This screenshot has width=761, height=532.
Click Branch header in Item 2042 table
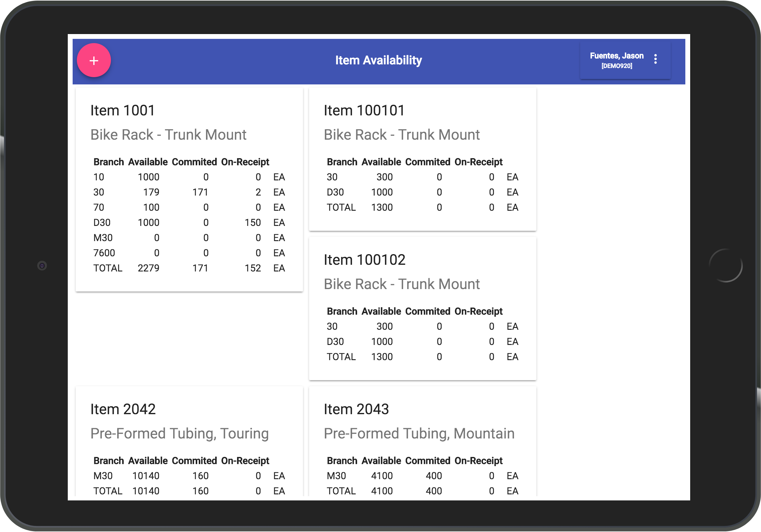coord(109,461)
